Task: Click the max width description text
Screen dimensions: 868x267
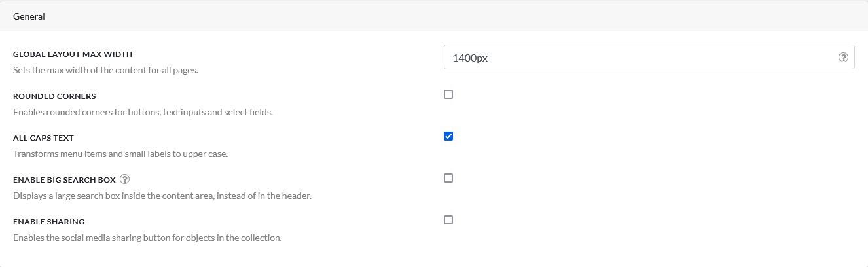Action: pos(105,70)
